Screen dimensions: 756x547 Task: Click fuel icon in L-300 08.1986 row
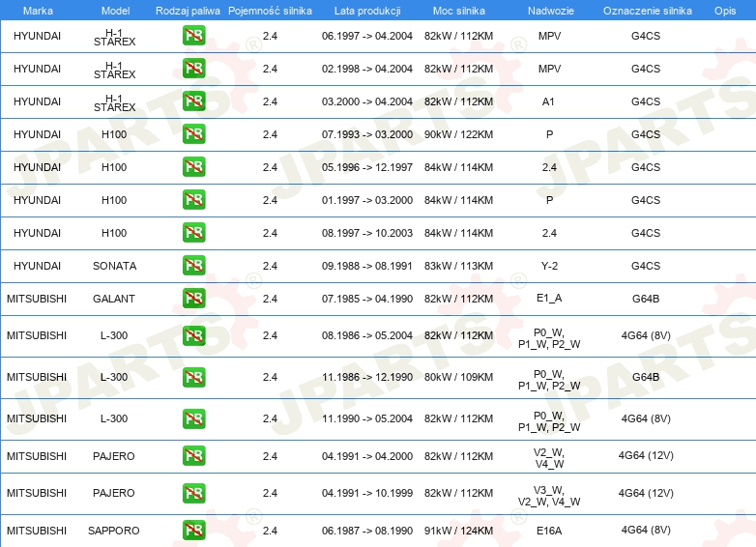pyautogui.click(x=193, y=335)
